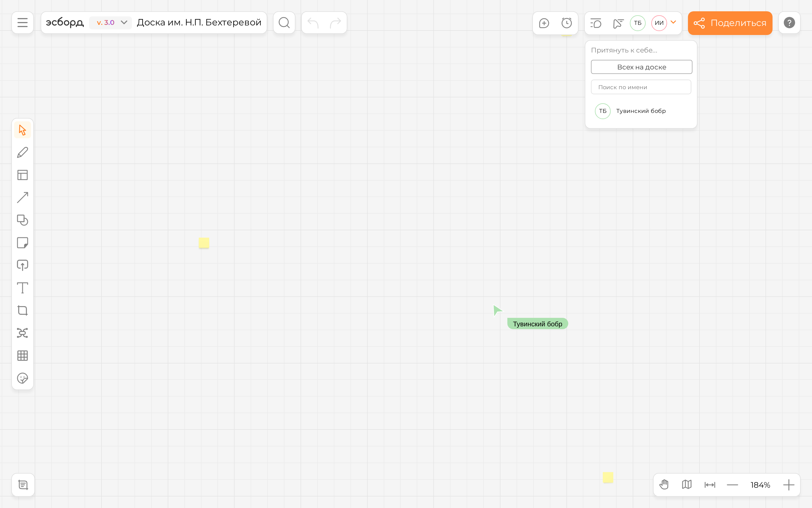This screenshot has height=508, width=812.
Task: Toggle the minimap view
Action: pos(687,485)
